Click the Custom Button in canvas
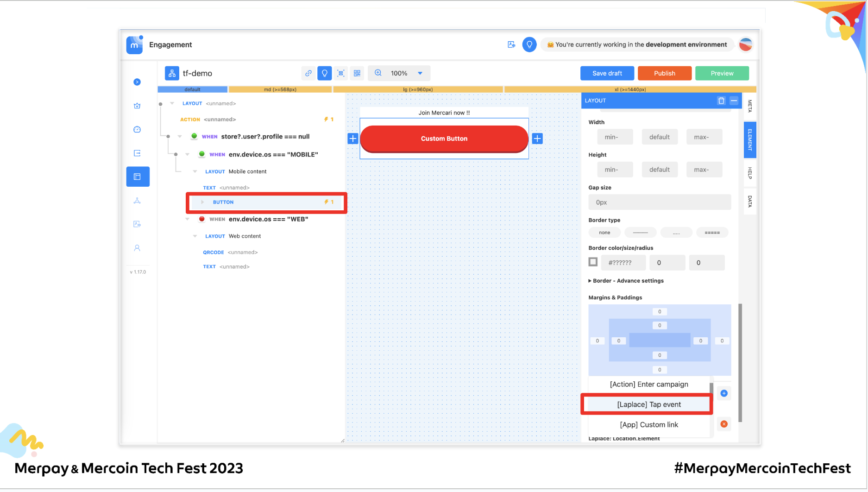 tap(444, 139)
